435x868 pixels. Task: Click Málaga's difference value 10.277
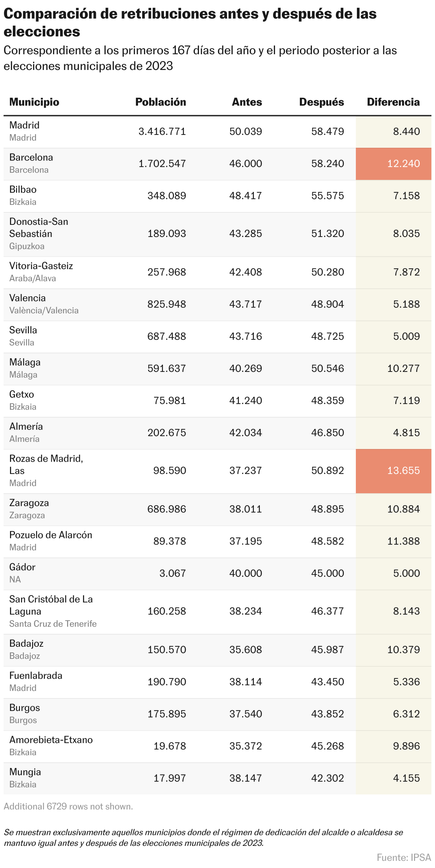coord(403,369)
